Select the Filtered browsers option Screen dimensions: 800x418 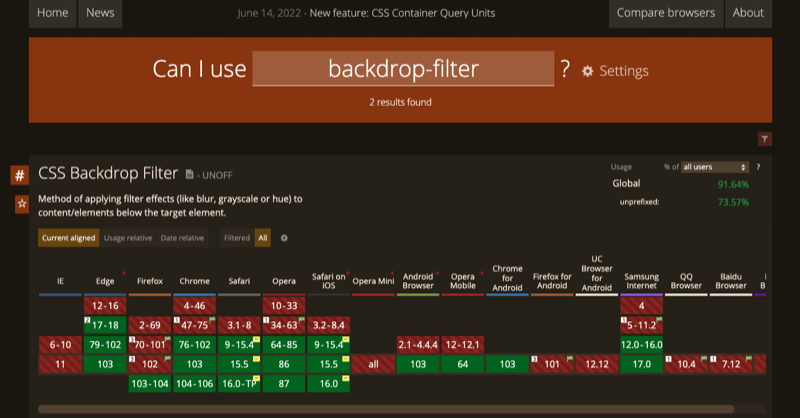[x=237, y=238]
